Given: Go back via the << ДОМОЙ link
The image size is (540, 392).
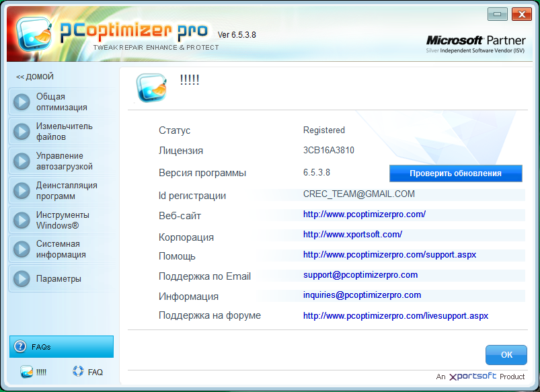Looking at the screenshot, I should [x=35, y=77].
